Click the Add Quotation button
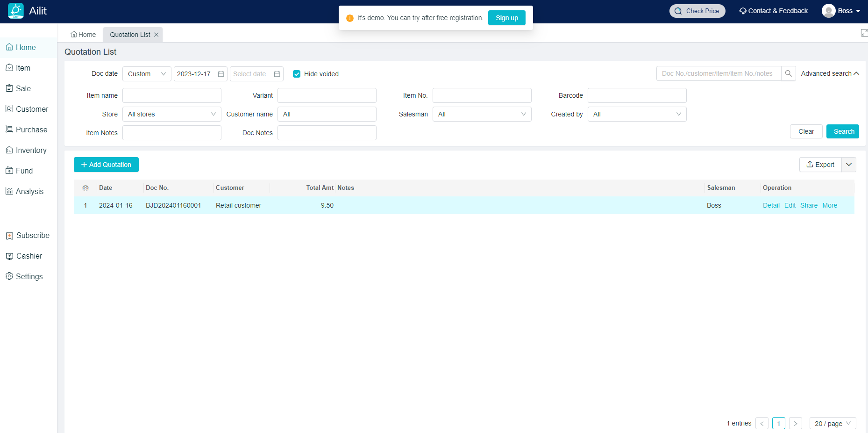This screenshot has width=868, height=433. (106, 165)
